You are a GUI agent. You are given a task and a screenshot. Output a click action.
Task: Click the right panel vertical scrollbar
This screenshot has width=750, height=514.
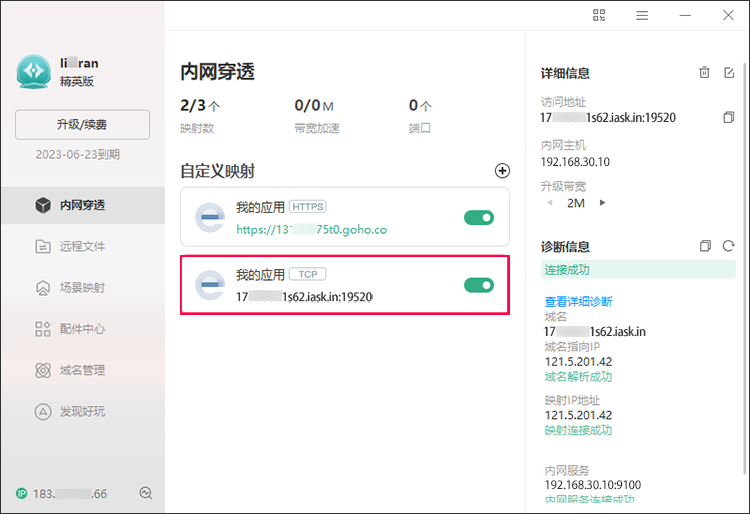pos(745,268)
